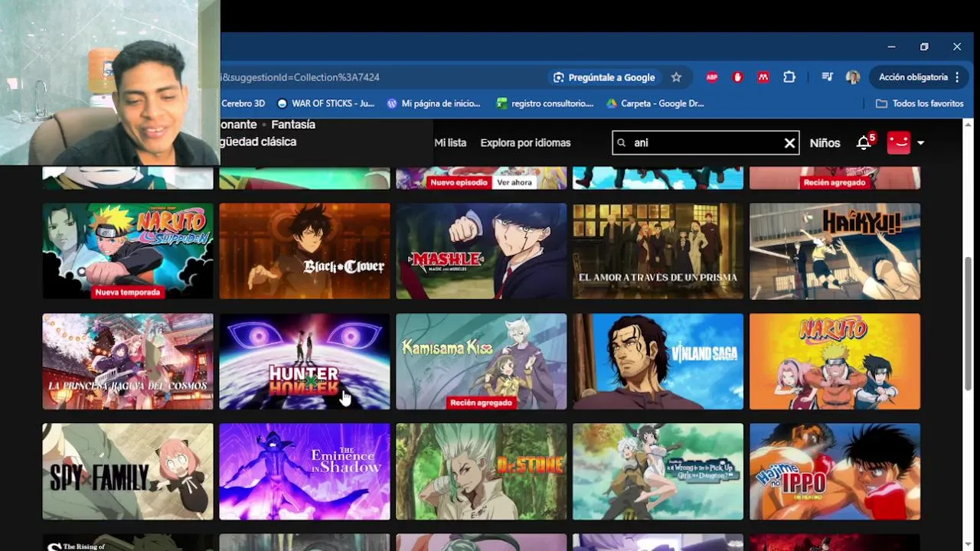Open Dr. Stone thumbnail
Viewport: 980px width, 551px height.
(x=482, y=471)
